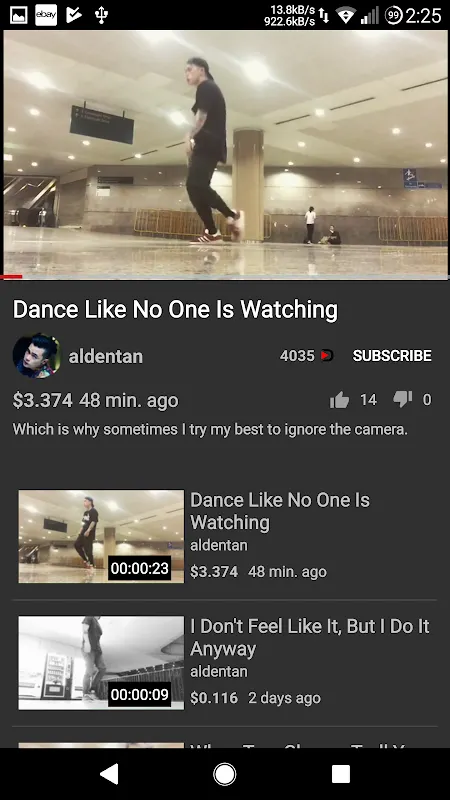Open thumbnail of Dance Like No One Is Watching
The height and width of the screenshot is (800, 450).
pyautogui.click(x=101, y=536)
